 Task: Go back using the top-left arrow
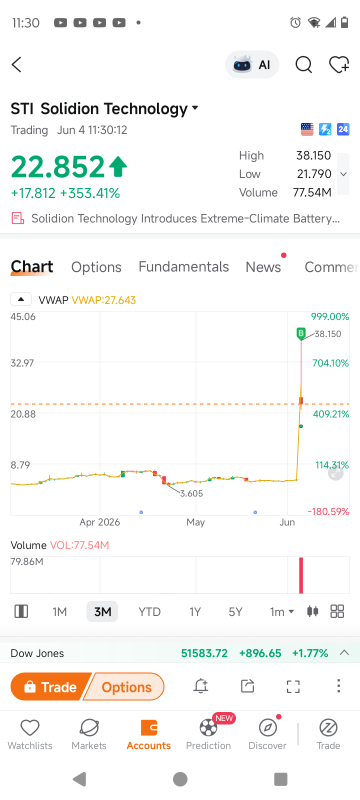tap(17, 65)
